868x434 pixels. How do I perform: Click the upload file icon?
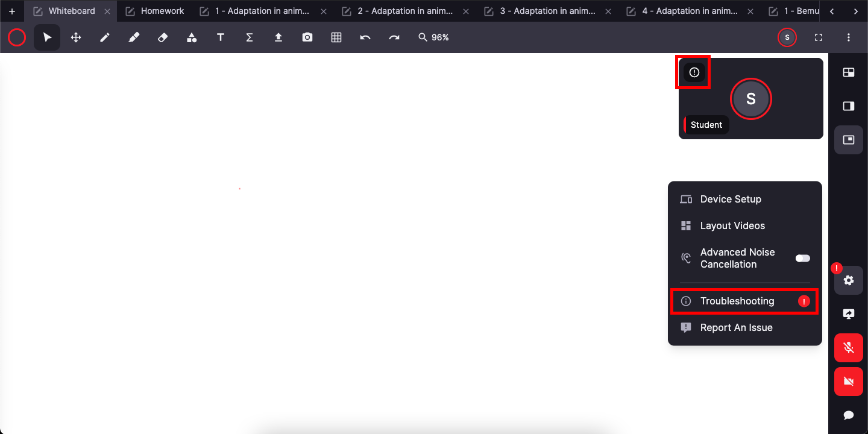pyautogui.click(x=278, y=37)
